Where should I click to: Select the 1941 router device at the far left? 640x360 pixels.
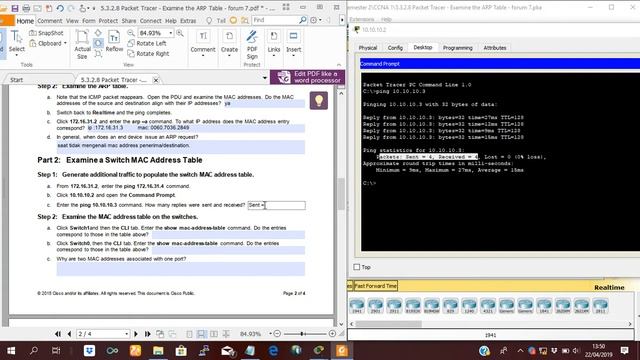click(357, 306)
